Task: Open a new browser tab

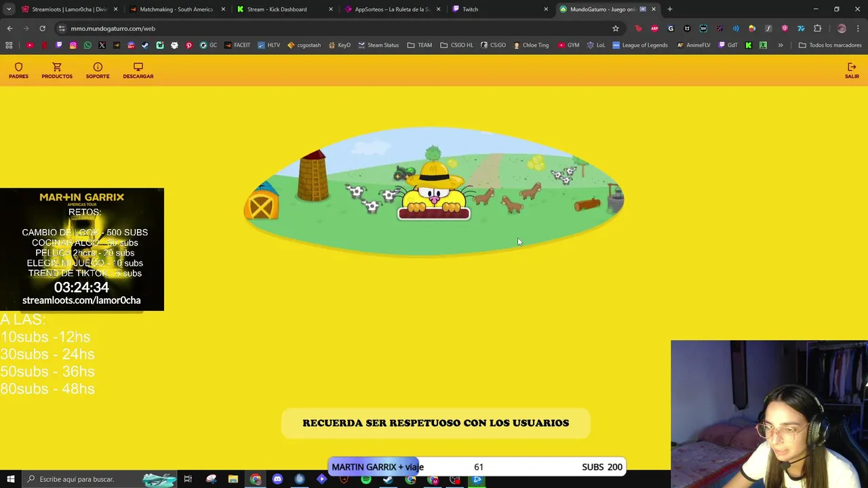Action: 670,9
